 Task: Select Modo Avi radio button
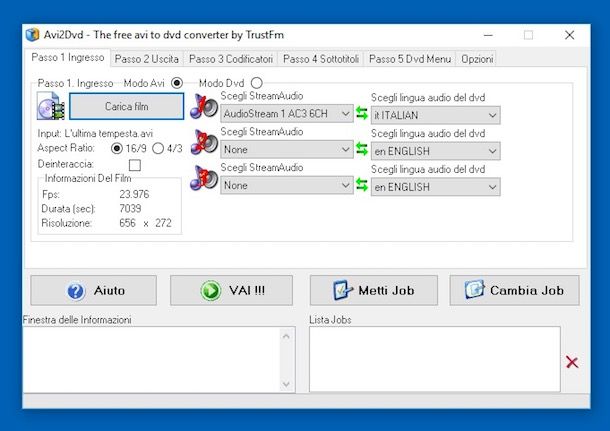coord(177,83)
